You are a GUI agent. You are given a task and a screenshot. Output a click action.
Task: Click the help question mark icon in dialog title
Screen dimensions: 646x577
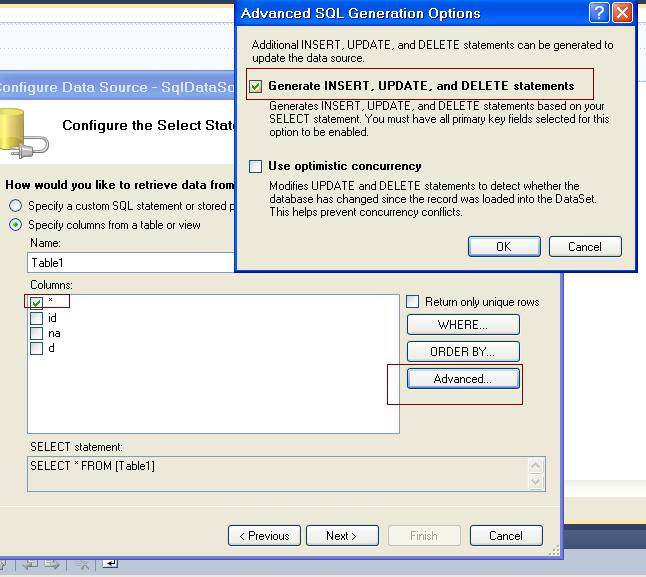599,12
